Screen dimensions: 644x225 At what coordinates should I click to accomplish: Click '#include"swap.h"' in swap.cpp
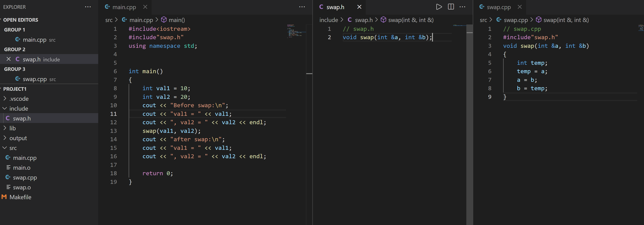click(x=531, y=37)
